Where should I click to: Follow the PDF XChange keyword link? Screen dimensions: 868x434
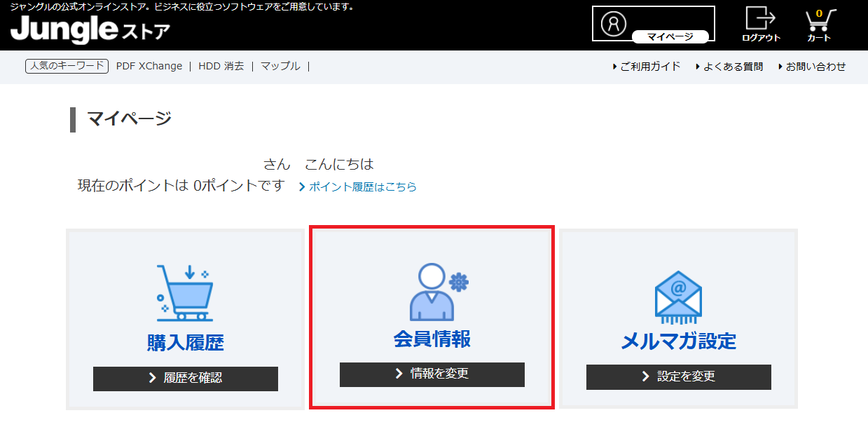pyautogui.click(x=148, y=66)
